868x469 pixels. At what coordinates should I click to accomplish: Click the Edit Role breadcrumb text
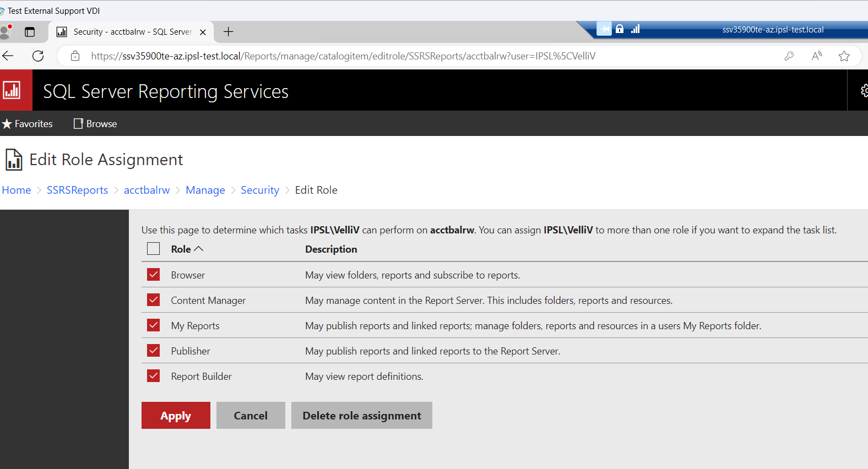click(x=316, y=190)
